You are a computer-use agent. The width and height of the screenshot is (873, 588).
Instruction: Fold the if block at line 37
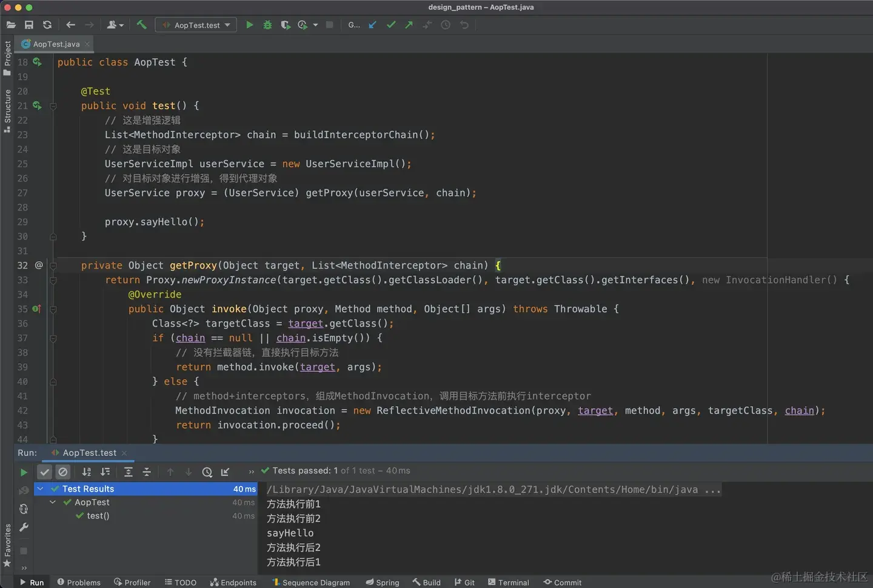point(53,338)
